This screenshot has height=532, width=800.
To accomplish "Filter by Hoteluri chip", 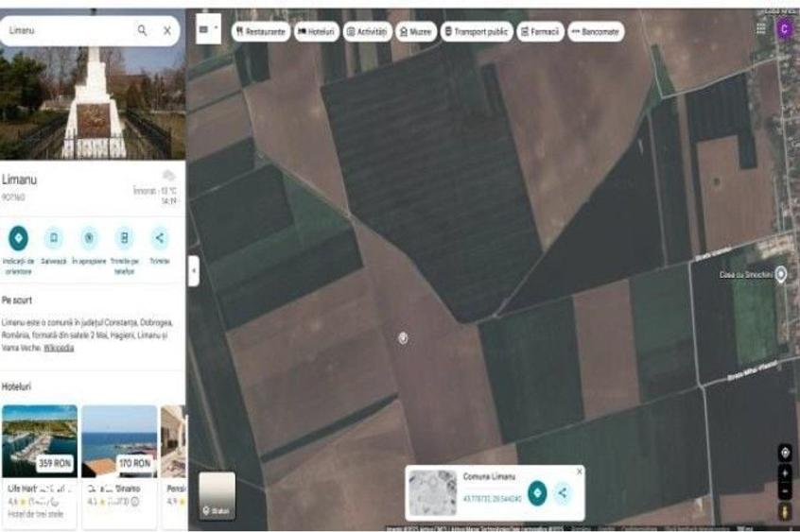I will [x=317, y=31].
